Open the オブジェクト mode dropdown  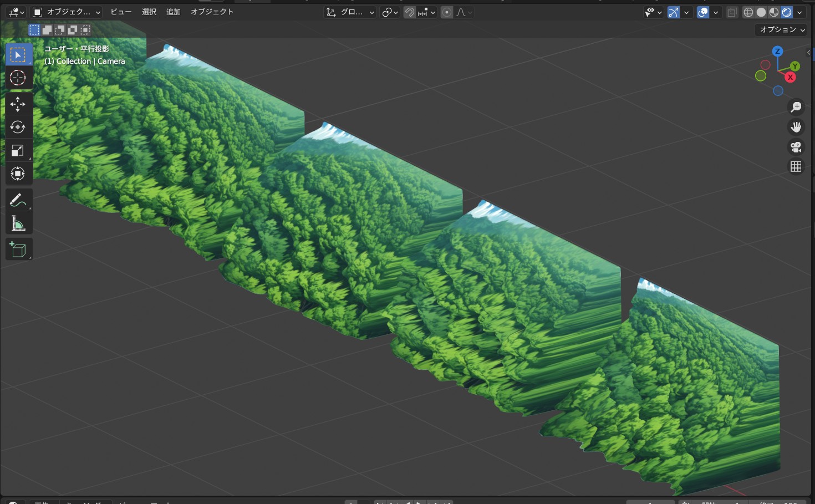point(67,12)
